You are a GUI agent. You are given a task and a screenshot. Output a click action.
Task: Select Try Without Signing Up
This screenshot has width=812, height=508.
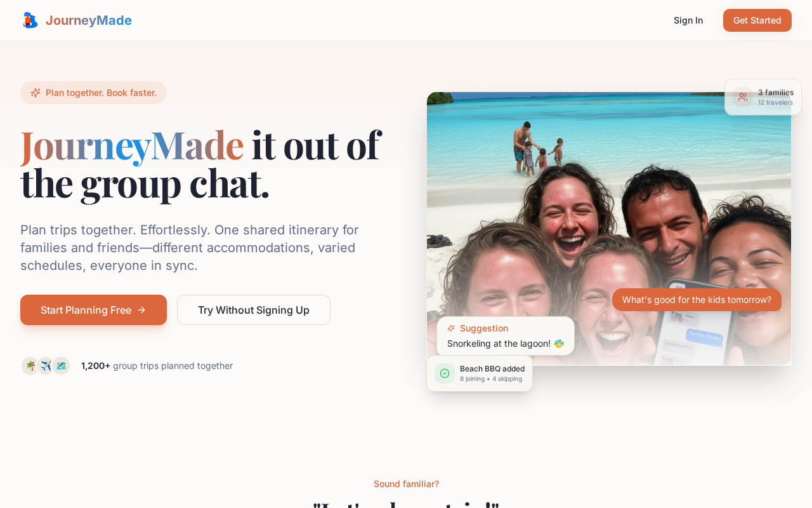click(254, 310)
